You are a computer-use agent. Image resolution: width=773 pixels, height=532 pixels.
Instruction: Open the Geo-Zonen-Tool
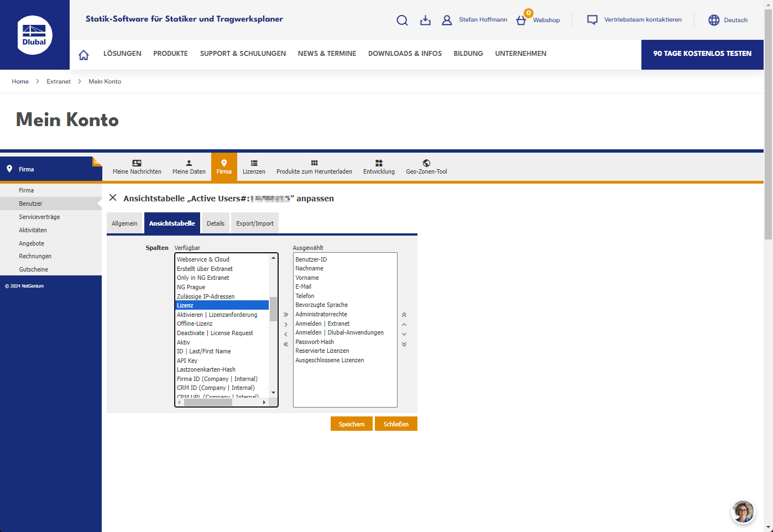click(426, 166)
